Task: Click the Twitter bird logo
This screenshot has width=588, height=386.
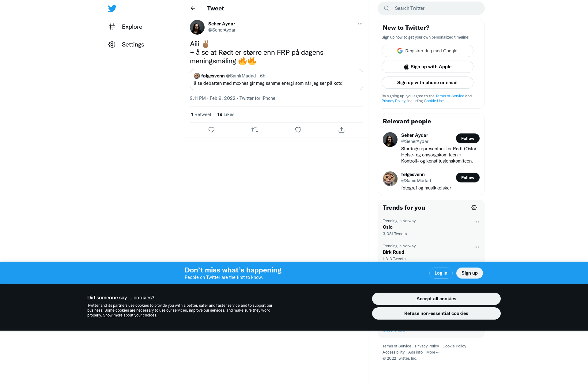Action: point(112,9)
